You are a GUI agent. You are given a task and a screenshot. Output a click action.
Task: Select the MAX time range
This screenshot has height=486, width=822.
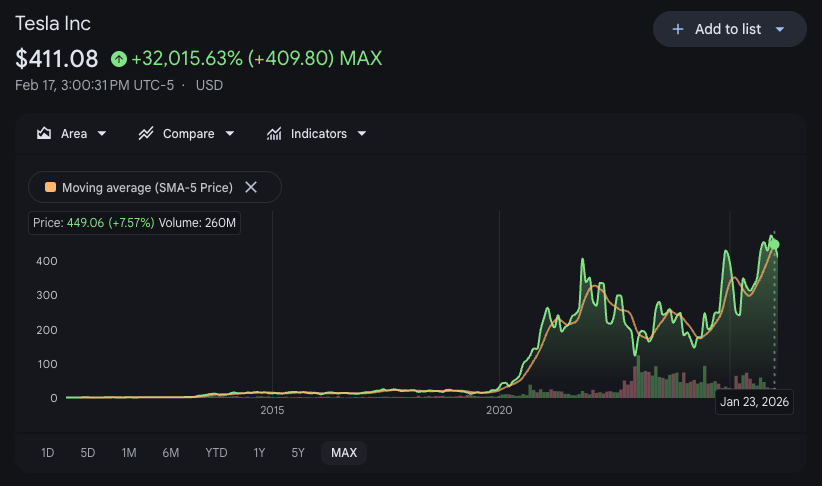click(344, 452)
